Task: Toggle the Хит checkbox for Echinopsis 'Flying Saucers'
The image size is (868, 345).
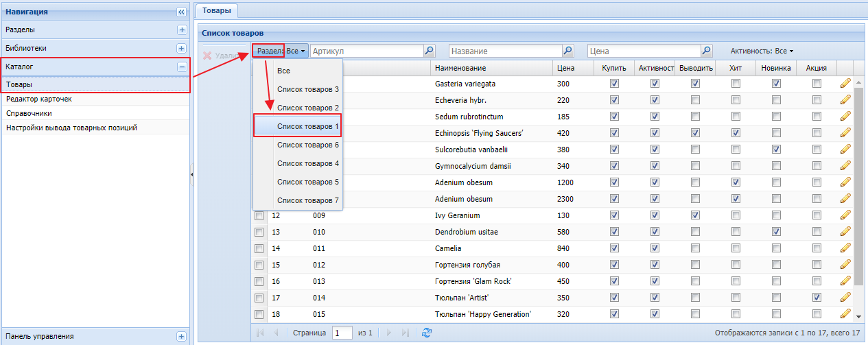Action: 736,133
